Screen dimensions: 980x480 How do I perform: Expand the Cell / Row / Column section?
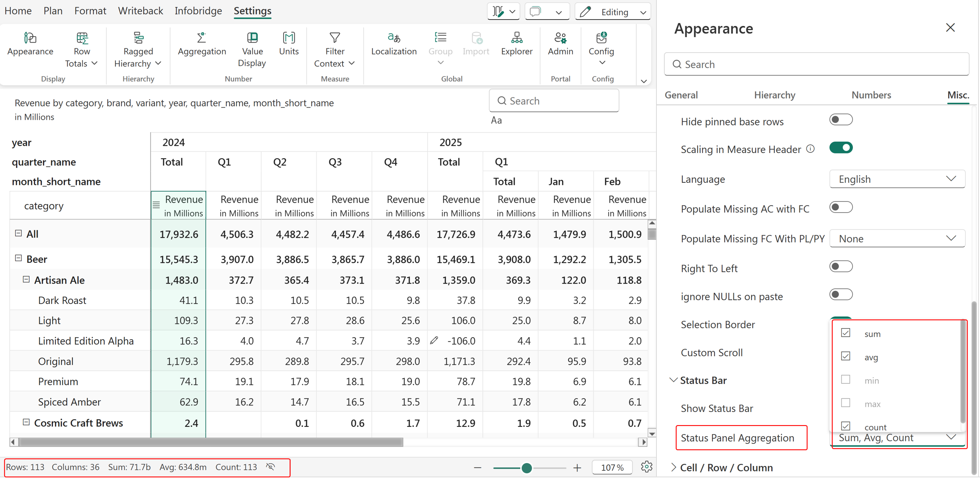726,467
